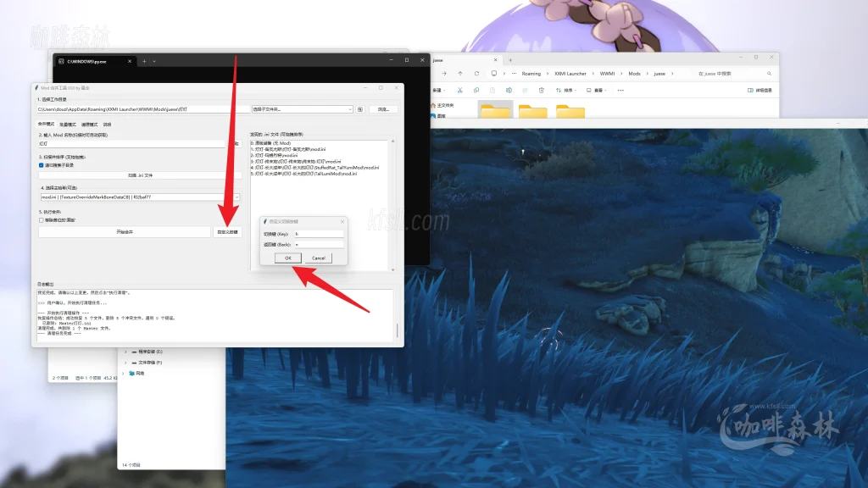Switch to the 清理模式 tab
This screenshot has height=488, width=868.
pyautogui.click(x=88, y=124)
